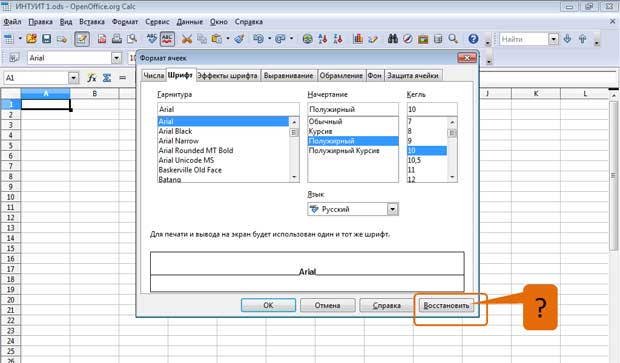Switch to the Выравнивание tab
The image size is (620, 363).
coord(288,76)
